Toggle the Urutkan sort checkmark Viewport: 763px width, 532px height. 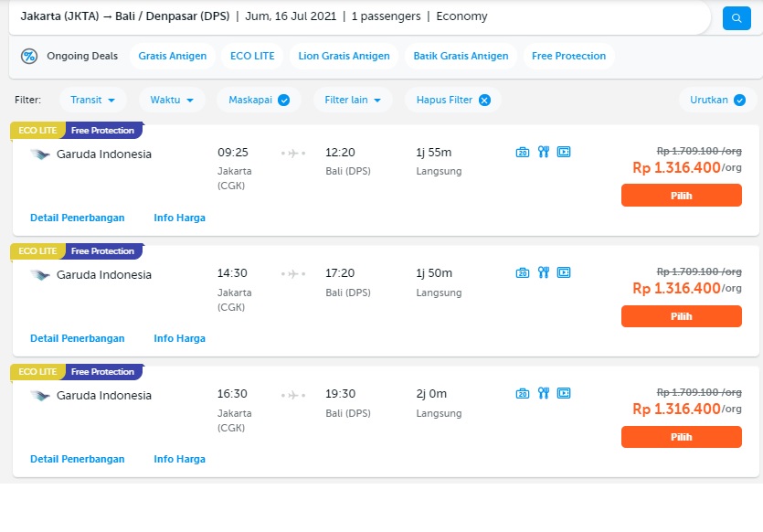(739, 101)
